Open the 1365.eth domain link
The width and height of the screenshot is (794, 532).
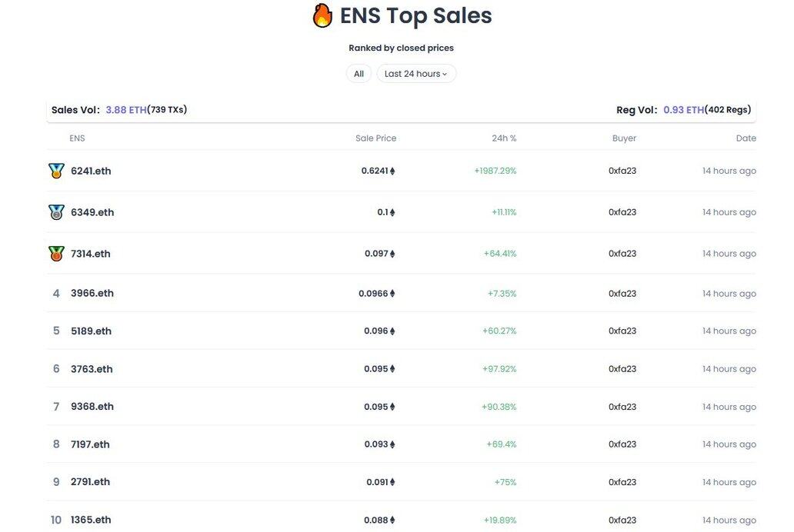tap(91, 520)
